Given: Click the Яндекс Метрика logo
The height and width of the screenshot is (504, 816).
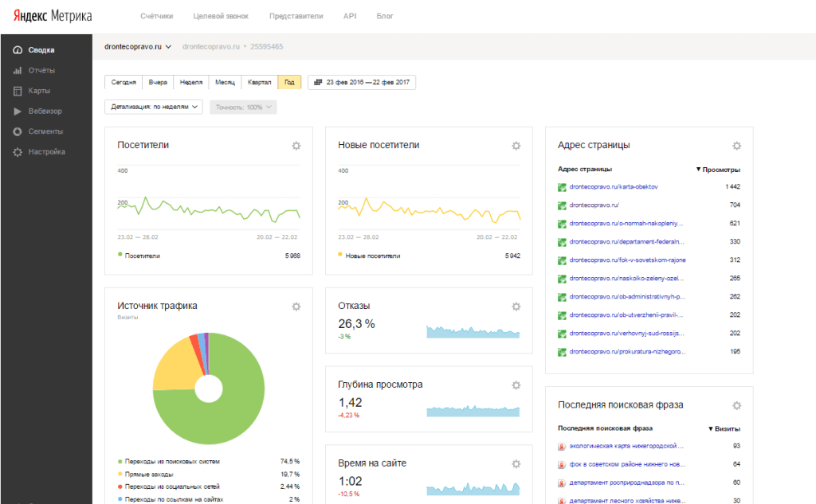Looking at the screenshot, I should [x=52, y=16].
